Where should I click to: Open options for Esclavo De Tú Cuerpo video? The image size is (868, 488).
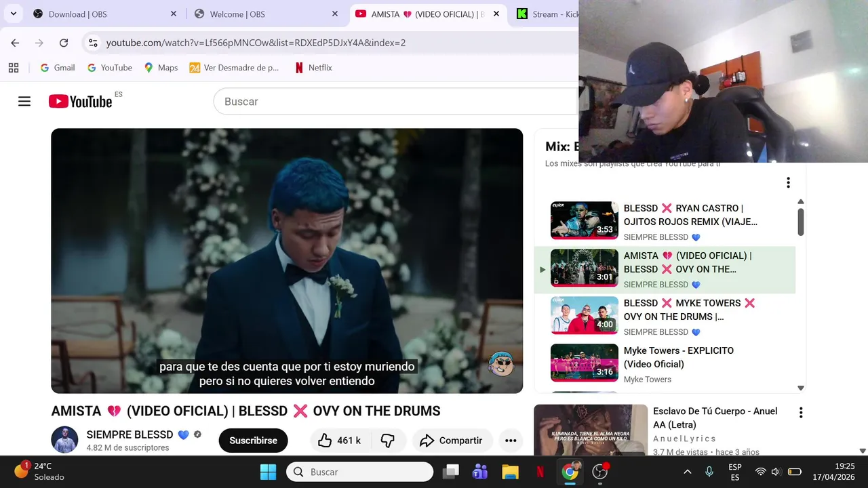coord(801,413)
